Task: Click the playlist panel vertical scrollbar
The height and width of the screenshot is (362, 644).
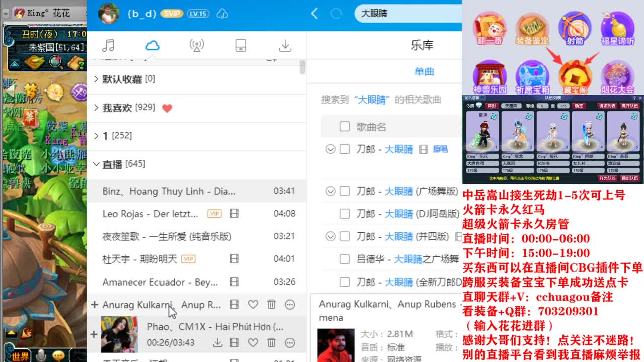Action: coord(302,67)
